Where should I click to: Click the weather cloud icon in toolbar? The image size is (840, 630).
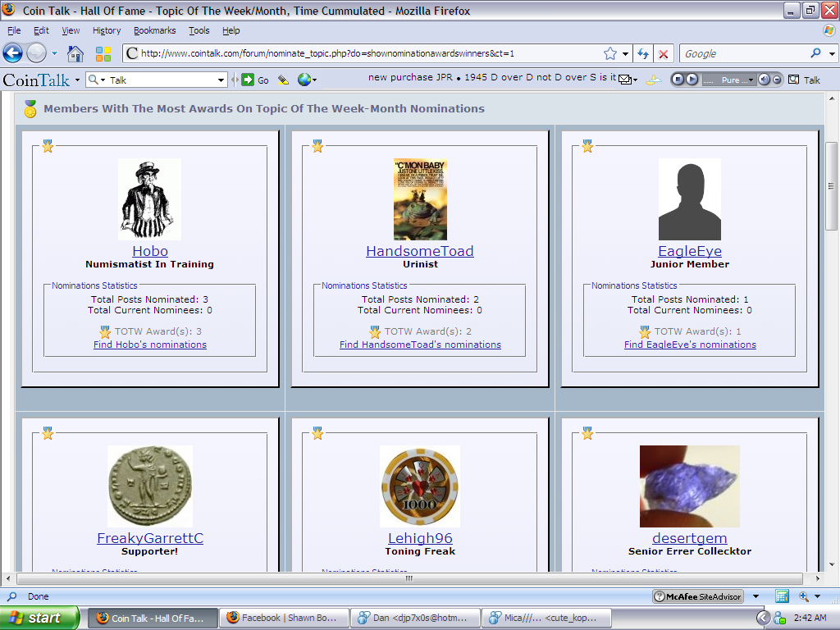click(x=654, y=80)
